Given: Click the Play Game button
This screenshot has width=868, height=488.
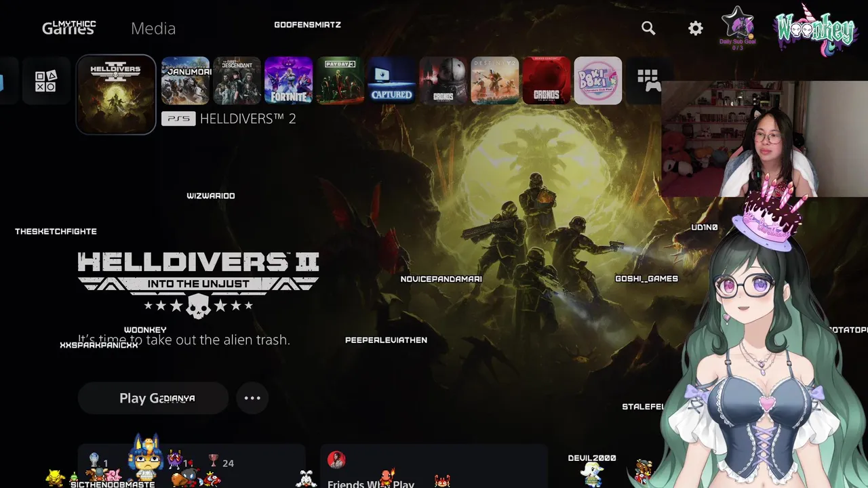Looking at the screenshot, I should [153, 398].
